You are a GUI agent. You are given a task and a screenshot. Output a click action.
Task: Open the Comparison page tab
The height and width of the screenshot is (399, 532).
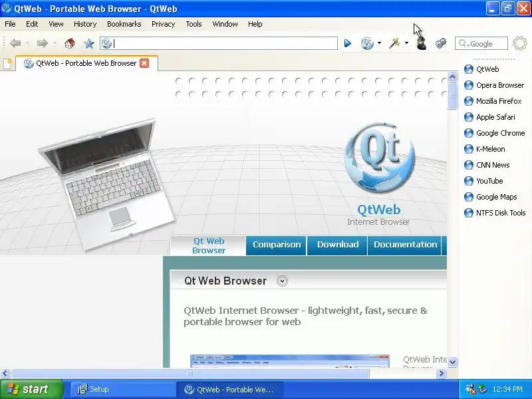click(277, 245)
